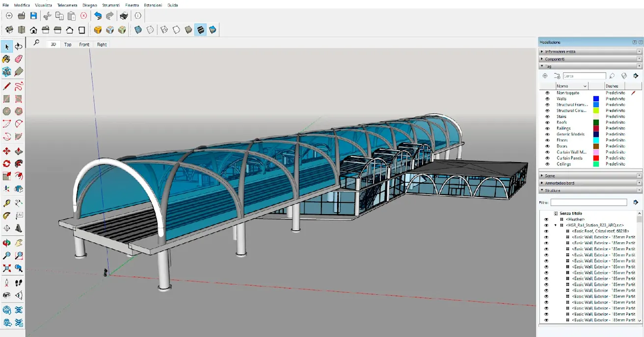Click Add Tag Folder icon
This screenshot has width=644, height=337.
pos(557,76)
